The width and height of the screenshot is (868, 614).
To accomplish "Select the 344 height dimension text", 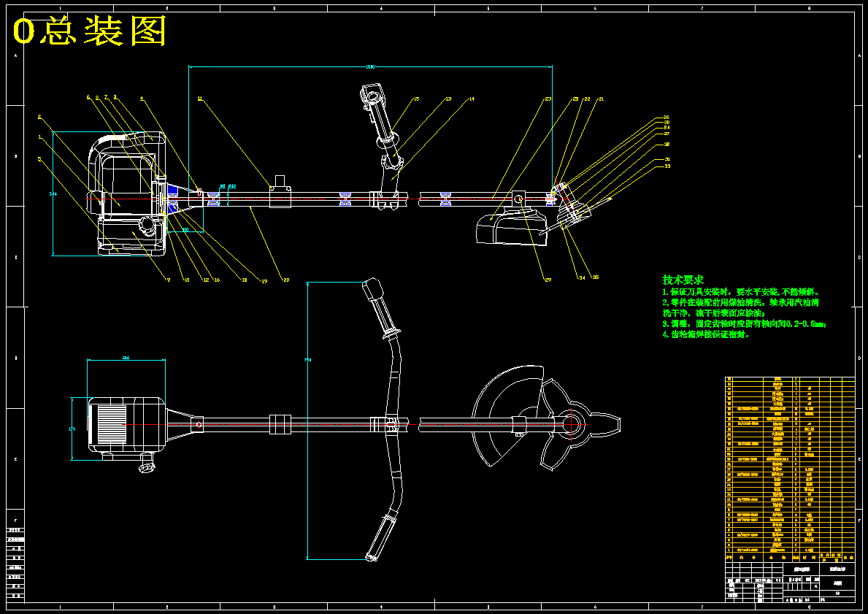I will point(53,193).
